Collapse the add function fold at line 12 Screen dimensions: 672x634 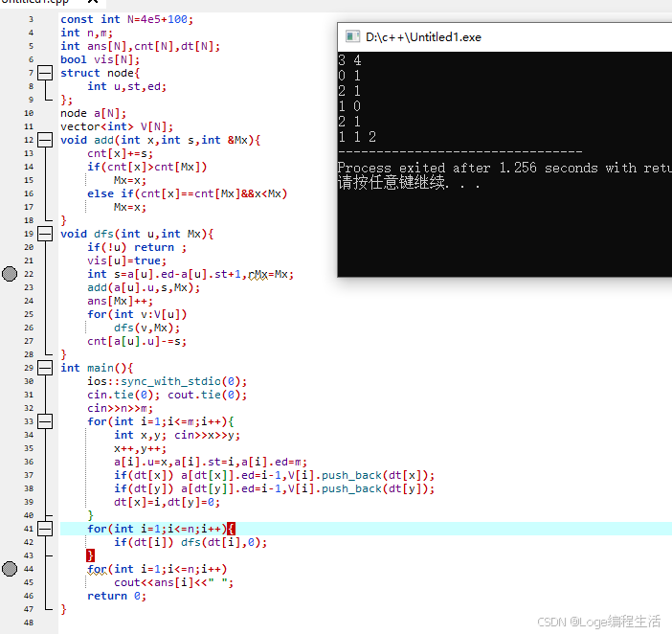tap(45, 140)
